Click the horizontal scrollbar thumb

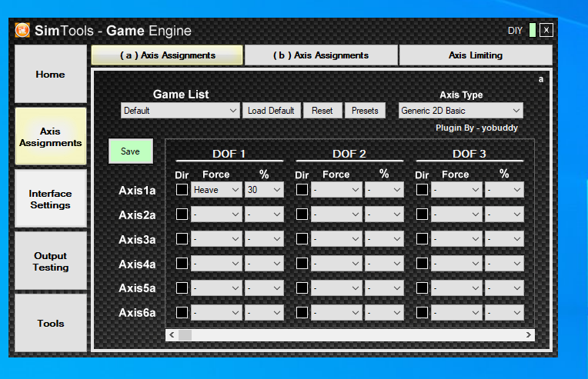pyautogui.click(x=185, y=335)
